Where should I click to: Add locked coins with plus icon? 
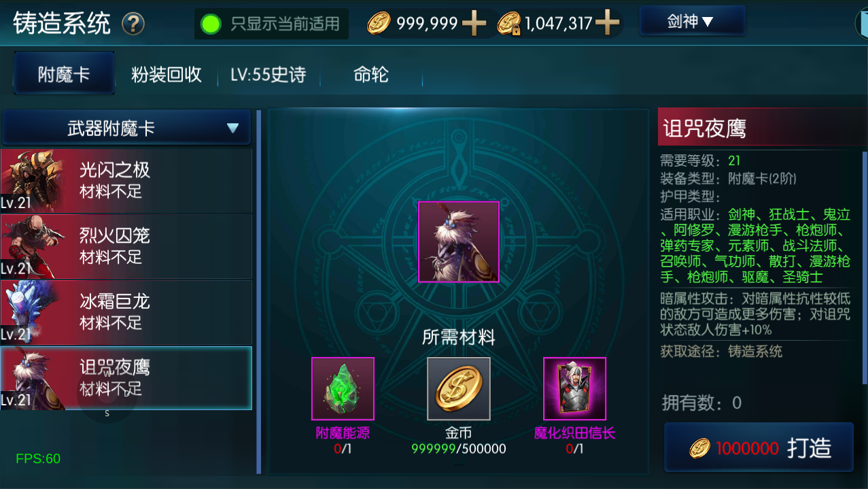[x=607, y=24]
